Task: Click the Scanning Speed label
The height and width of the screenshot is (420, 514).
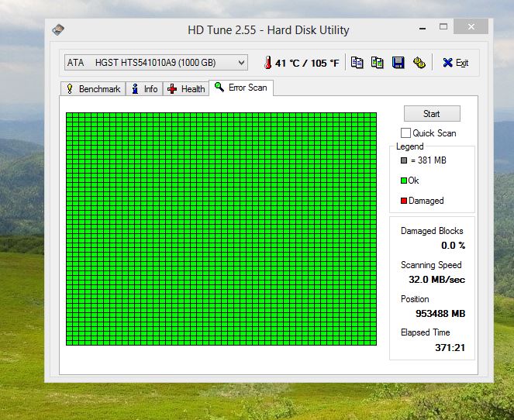Action: click(431, 265)
